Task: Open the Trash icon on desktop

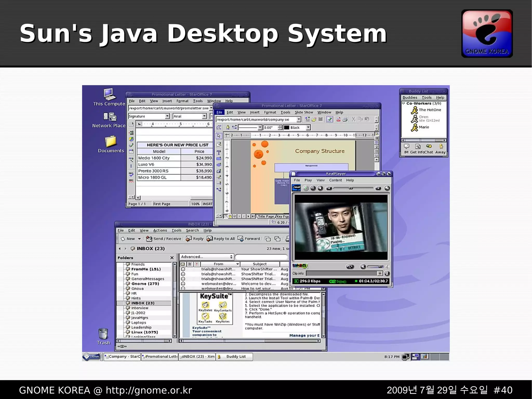Action: (x=103, y=336)
